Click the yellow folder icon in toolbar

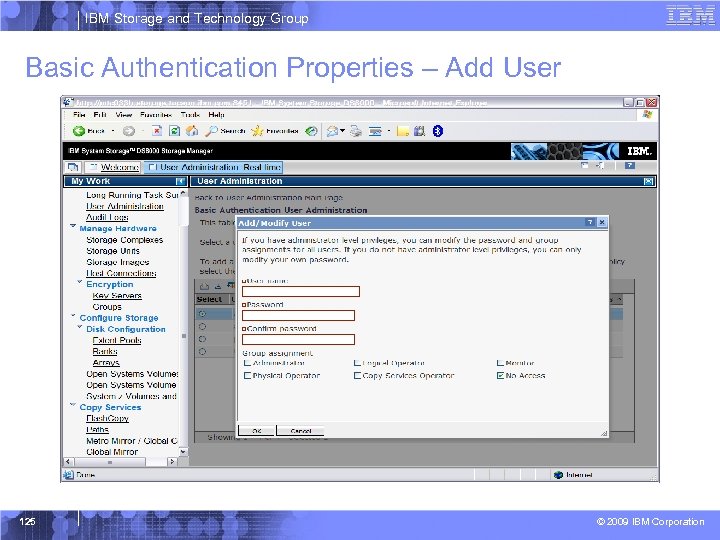click(403, 132)
